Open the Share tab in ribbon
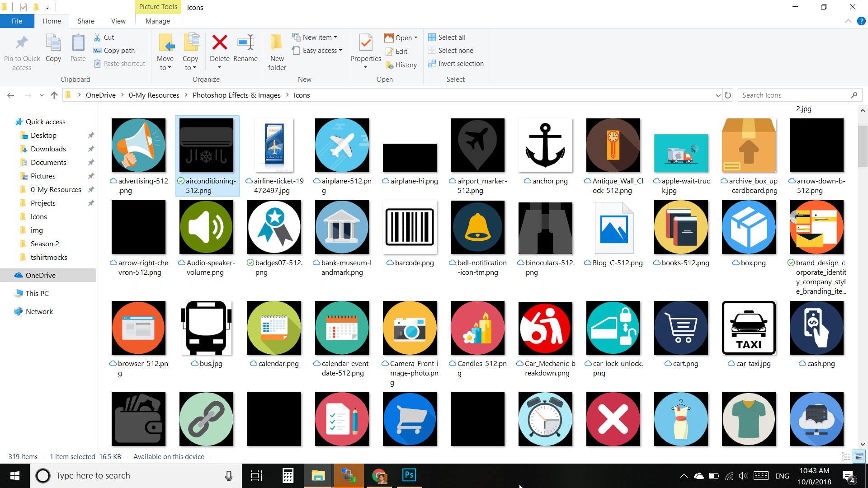The image size is (868, 488). click(85, 21)
